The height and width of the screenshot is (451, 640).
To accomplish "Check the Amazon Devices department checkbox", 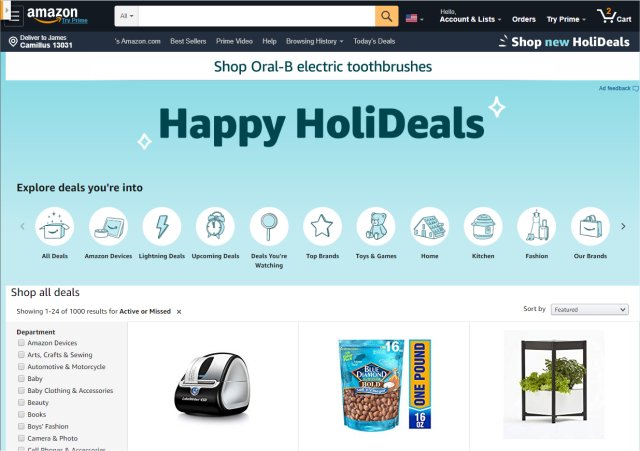I will tap(21, 343).
